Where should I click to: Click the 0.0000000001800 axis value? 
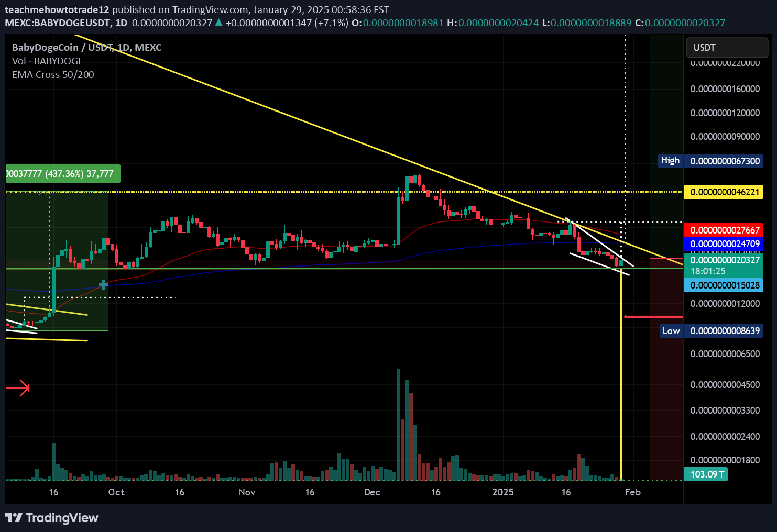click(725, 460)
